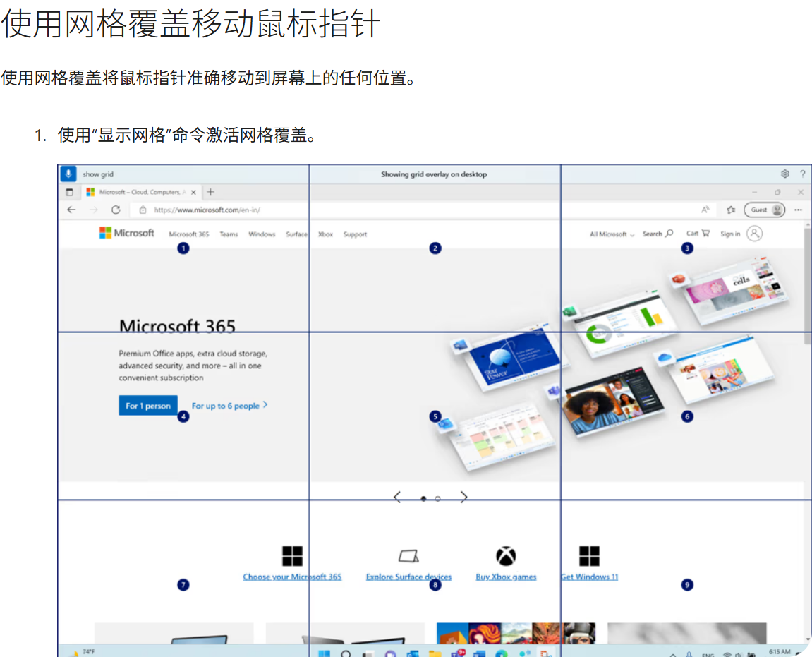812x657 pixels.
Task: Click the Sign in link
Action: [x=730, y=234]
